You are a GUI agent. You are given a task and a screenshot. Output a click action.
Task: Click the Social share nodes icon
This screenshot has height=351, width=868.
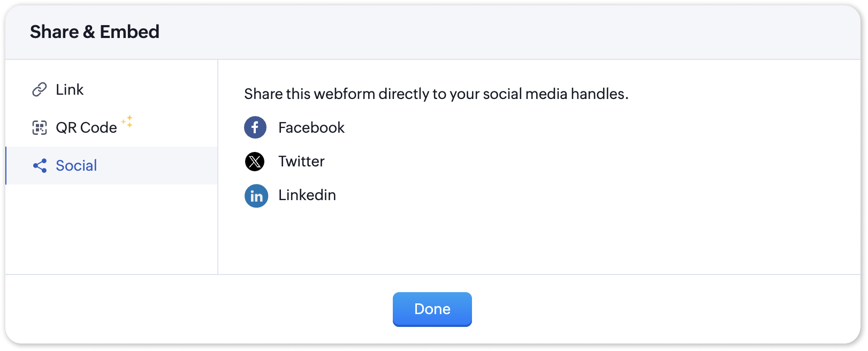pos(40,165)
